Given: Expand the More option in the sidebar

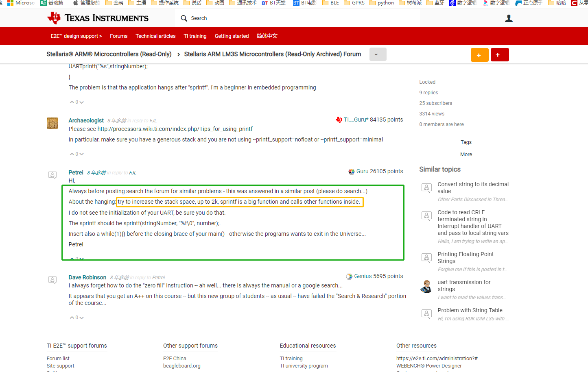Looking at the screenshot, I should pos(466,154).
